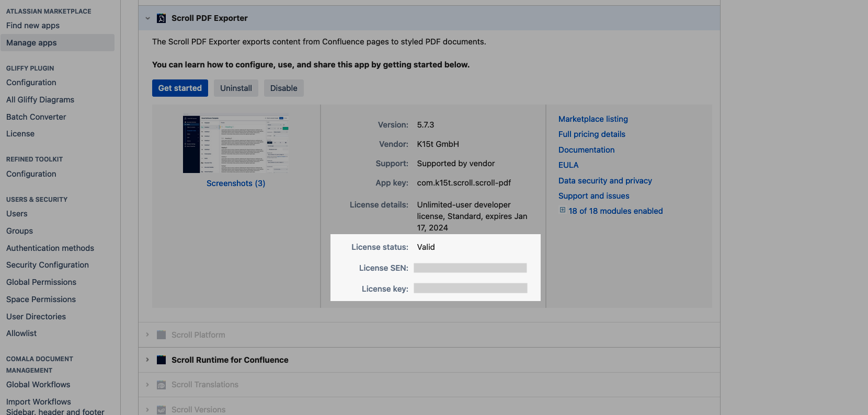Collapse the Scroll PDF Exporter section

click(147, 18)
